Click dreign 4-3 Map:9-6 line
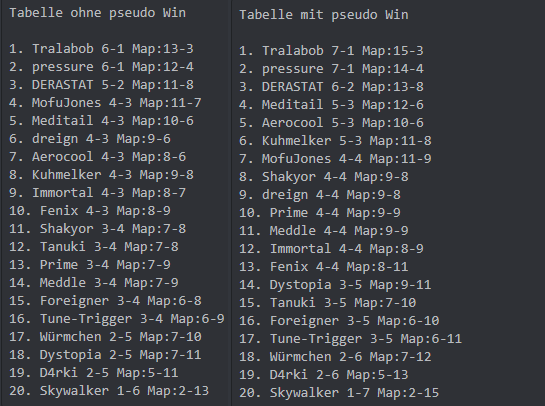Screen dimensions: 545x406 click(90, 139)
